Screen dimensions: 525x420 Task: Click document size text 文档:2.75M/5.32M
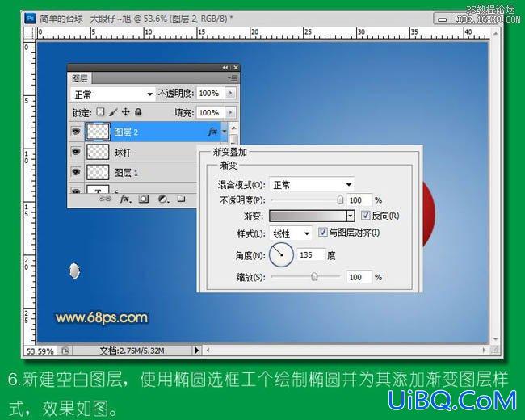[x=132, y=351]
